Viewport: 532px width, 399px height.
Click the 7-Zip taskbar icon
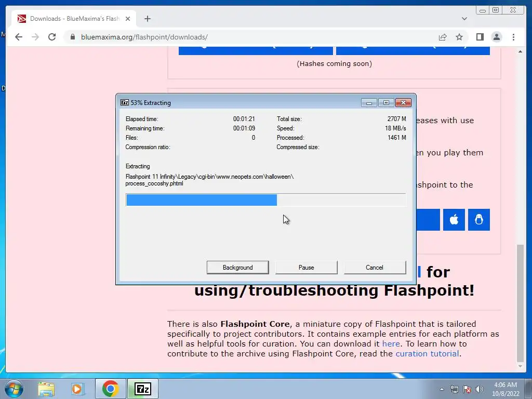tap(143, 389)
